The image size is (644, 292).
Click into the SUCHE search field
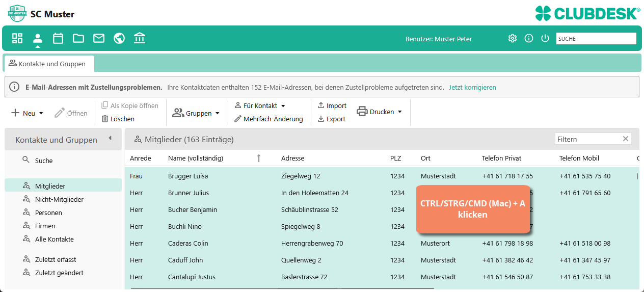(x=596, y=38)
